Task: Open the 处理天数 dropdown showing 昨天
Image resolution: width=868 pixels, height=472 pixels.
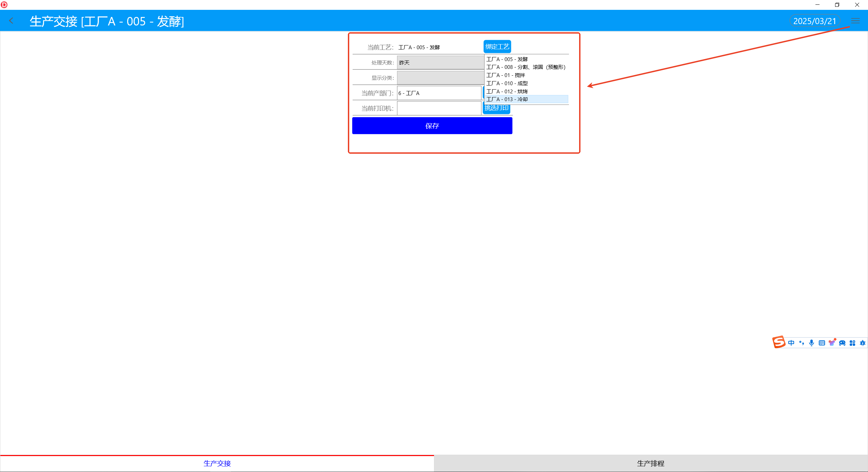Action: (x=440, y=63)
